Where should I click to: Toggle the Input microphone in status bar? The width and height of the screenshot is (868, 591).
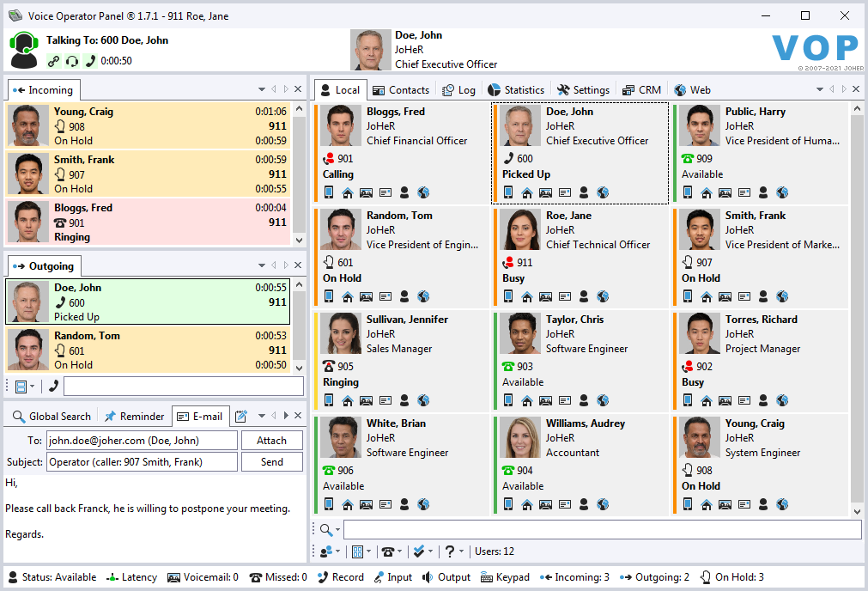[x=393, y=577]
